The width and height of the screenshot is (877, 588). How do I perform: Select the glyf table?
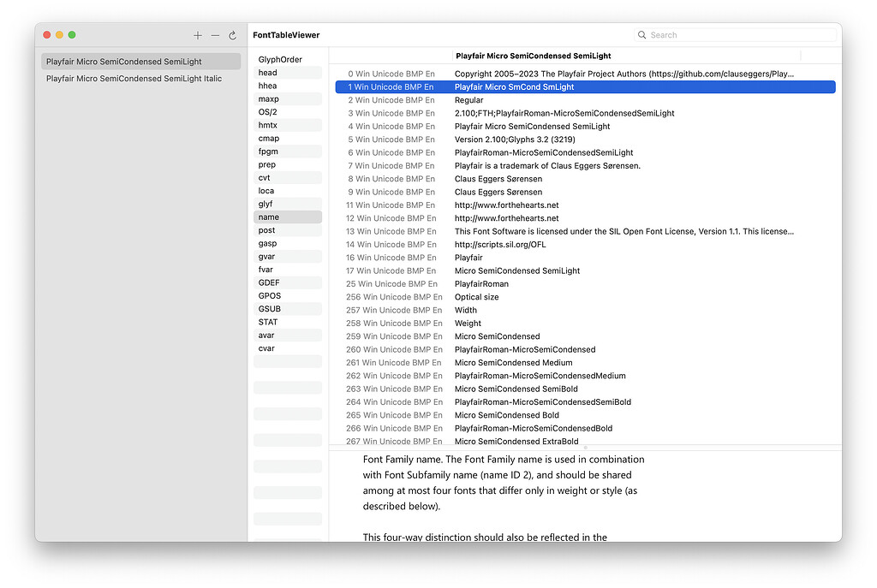[x=266, y=204]
